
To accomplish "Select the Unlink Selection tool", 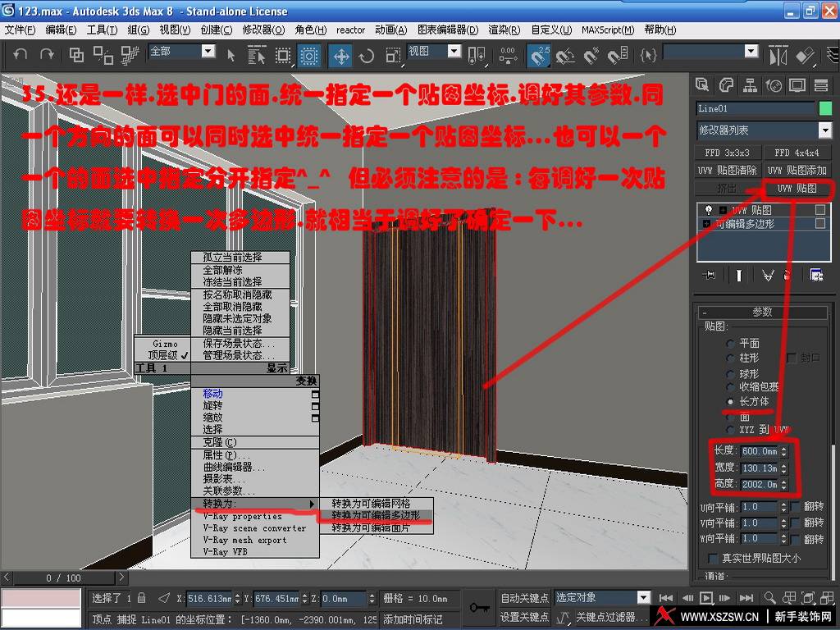I will click(x=103, y=55).
